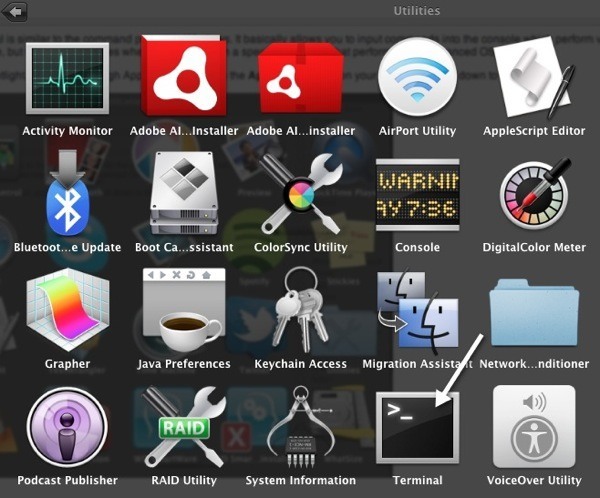Click the "ColorSync Utility" label
Image resolution: width=600 pixels, height=498 pixels.
click(x=301, y=247)
